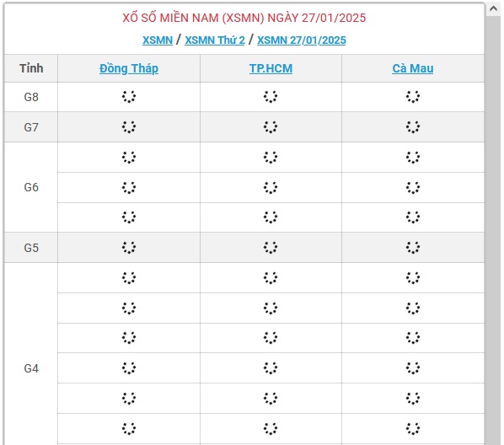Open the Cà Mau province link
This screenshot has width=504, height=445.
[x=413, y=68]
